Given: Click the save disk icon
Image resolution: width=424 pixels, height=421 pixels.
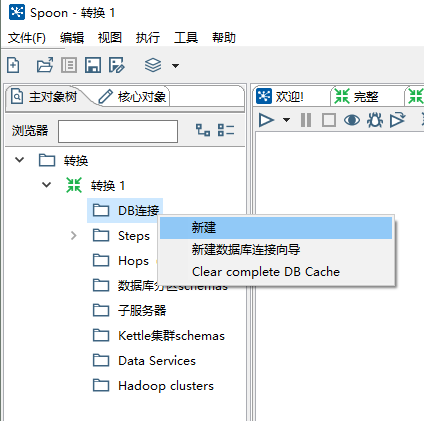Looking at the screenshot, I should (x=93, y=65).
